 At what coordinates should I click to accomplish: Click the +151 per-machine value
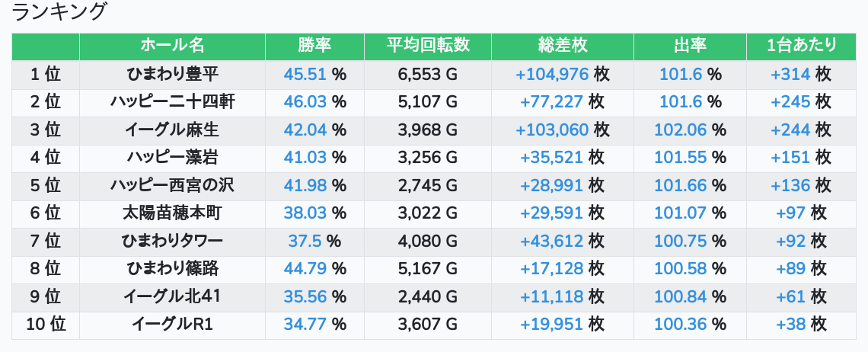coord(790,158)
